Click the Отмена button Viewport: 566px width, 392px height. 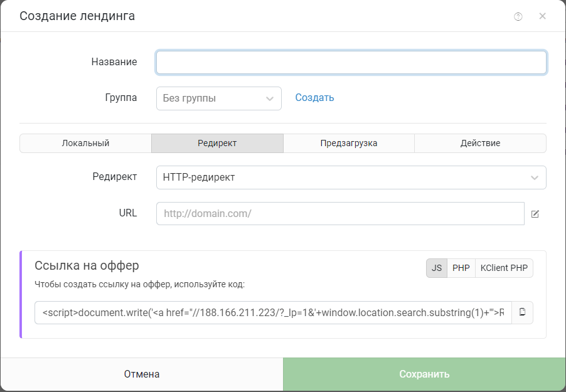142,374
